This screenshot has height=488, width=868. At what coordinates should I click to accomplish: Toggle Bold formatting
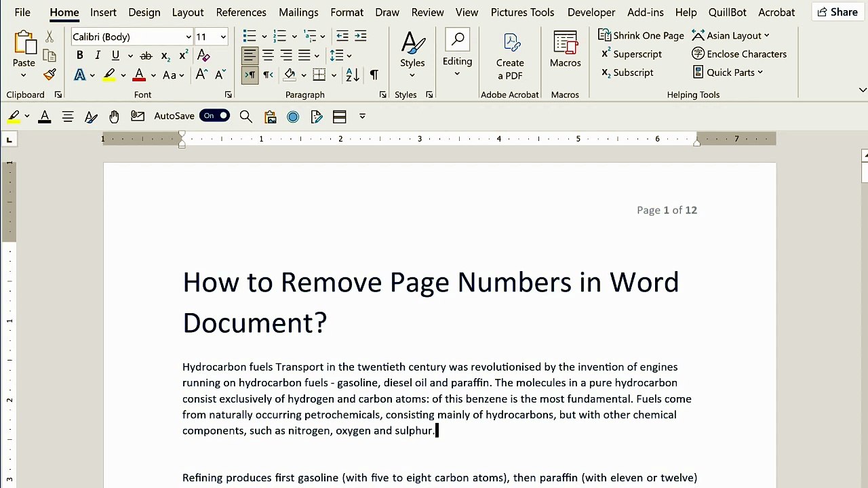(x=79, y=56)
